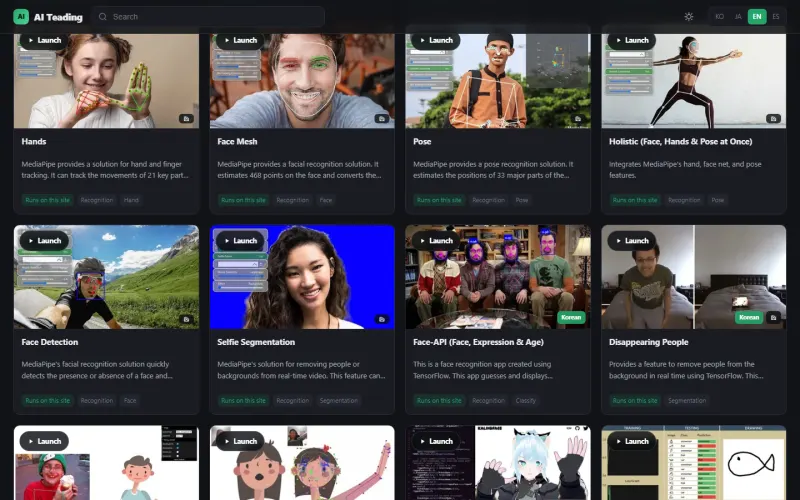Launch the Pose demo
800x500 pixels.
click(x=436, y=40)
